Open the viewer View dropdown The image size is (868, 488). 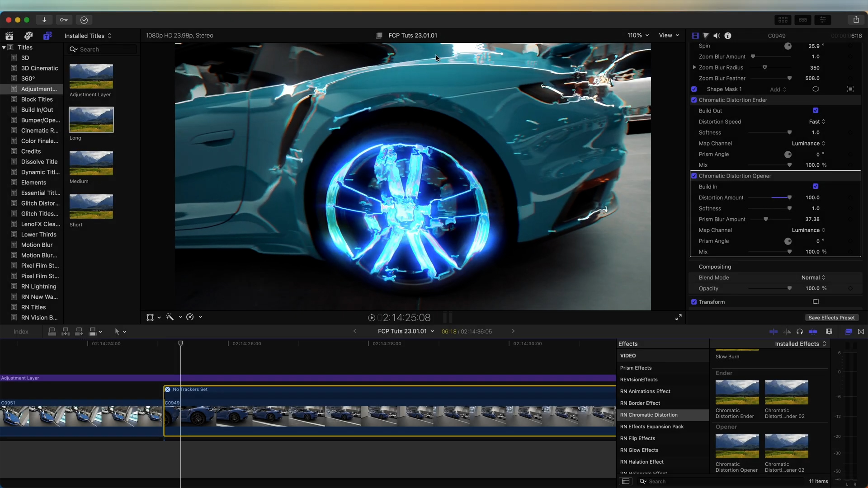669,35
